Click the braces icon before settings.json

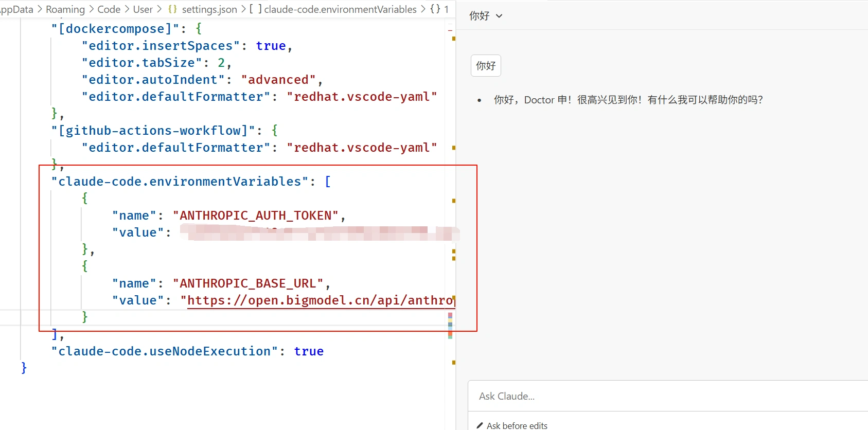172,9
